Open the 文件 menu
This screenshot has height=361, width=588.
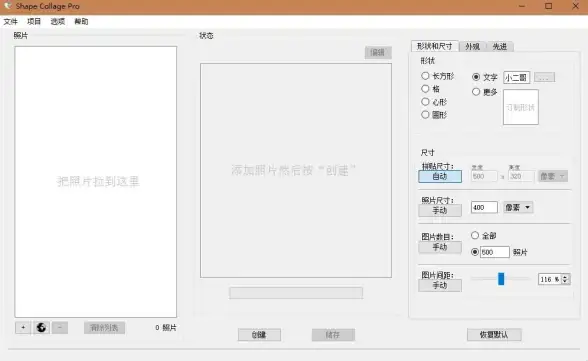[x=10, y=21]
